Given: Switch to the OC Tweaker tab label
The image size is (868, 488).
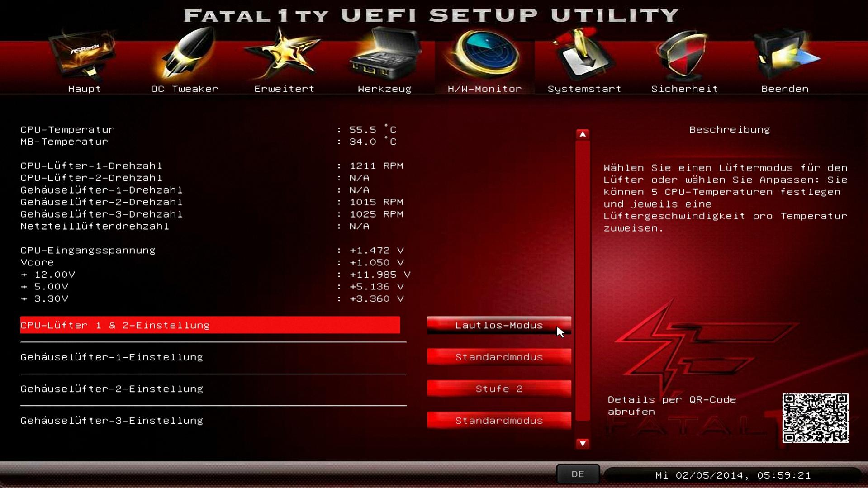Looking at the screenshot, I should point(185,89).
